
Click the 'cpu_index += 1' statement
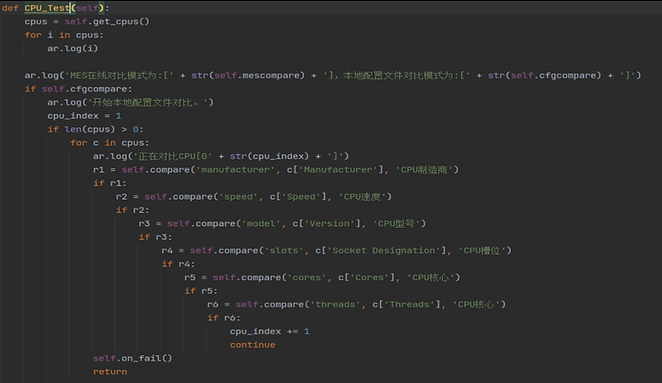[x=269, y=331]
